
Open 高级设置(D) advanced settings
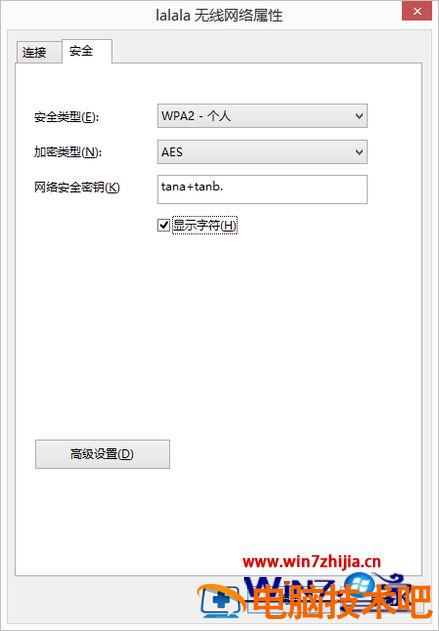[x=102, y=454]
